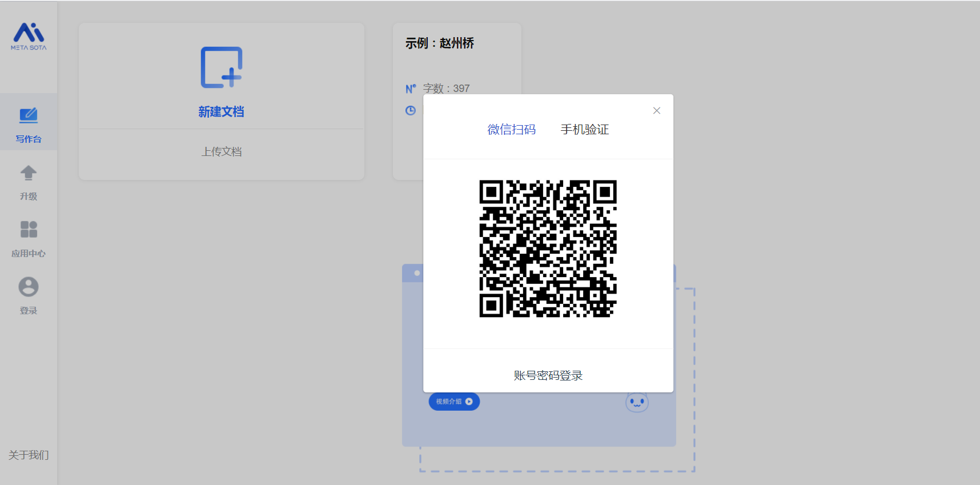Open the 关于我们 link
The width and height of the screenshot is (980, 485).
point(29,455)
